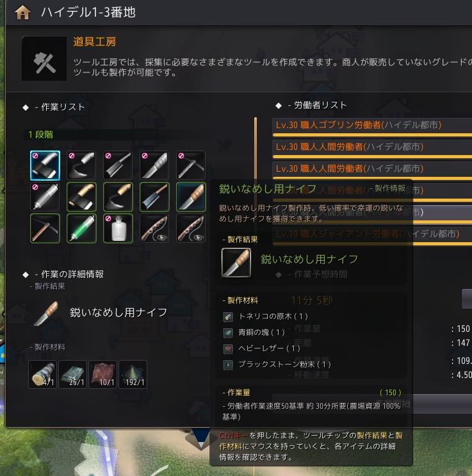Click the ash timber material thumbnail

pos(42,374)
